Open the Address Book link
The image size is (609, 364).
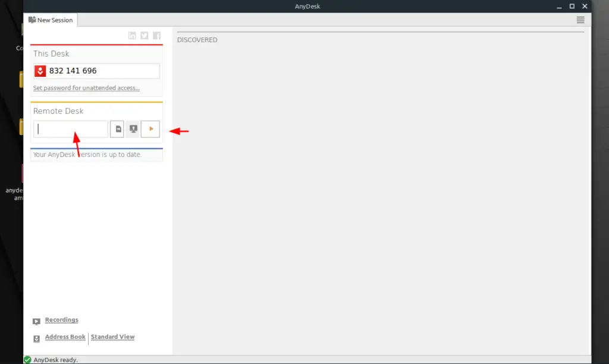click(65, 337)
